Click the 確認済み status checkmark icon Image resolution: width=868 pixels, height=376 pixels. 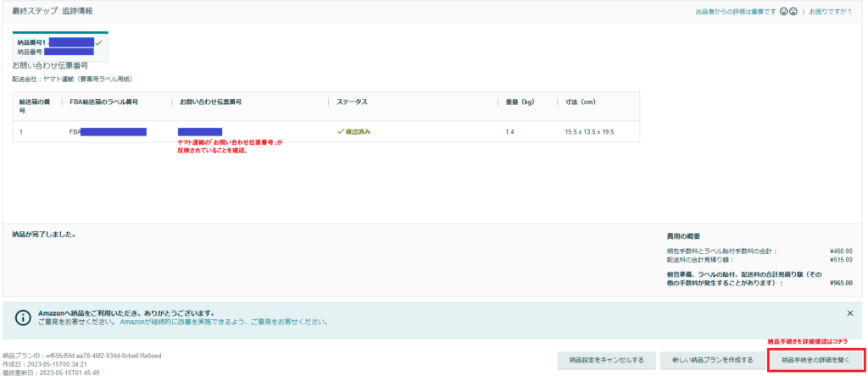click(x=340, y=132)
